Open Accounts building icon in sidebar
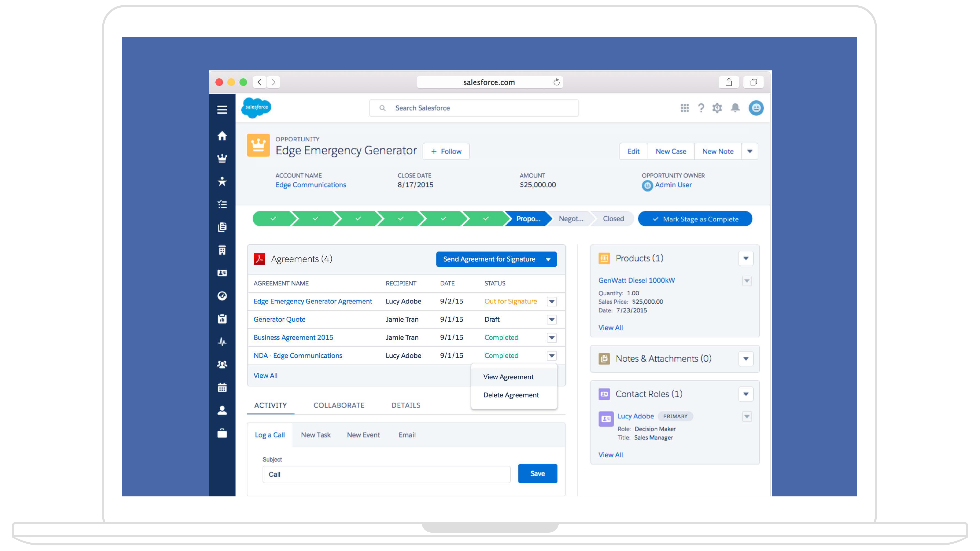Image resolution: width=980 pixels, height=551 pixels. coord(222,250)
